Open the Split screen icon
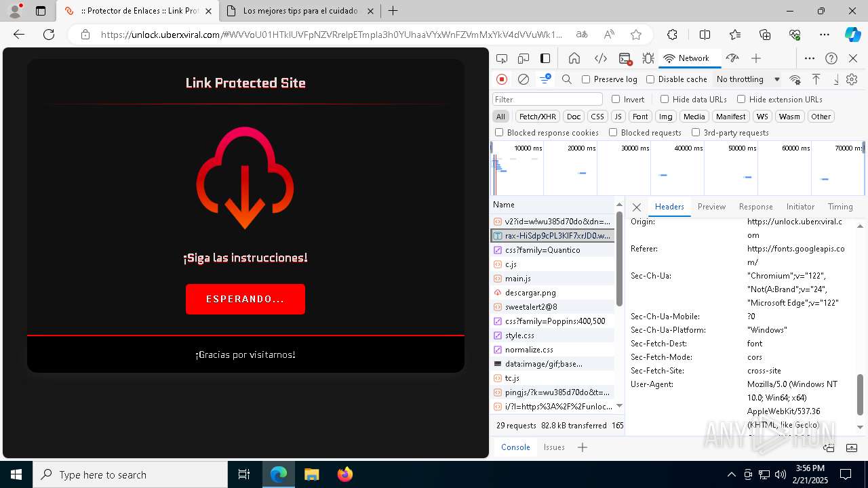The height and width of the screenshot is (488, 868). pyautogui.click(x=705, y=35)
